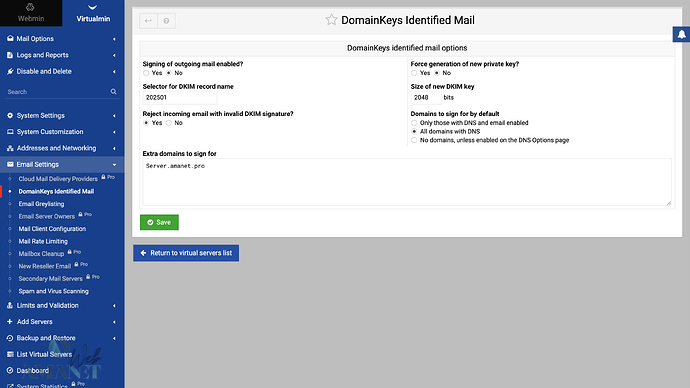690x388 pixels.
Task: Choose Only those with DNS and email enabled
Action: click(414, 123)
